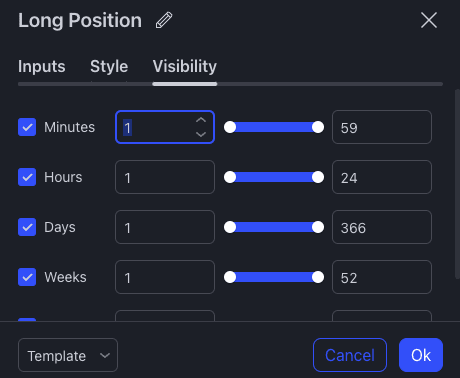Click the Hours slider left handle
460x378 pixels.
point(230,177)
